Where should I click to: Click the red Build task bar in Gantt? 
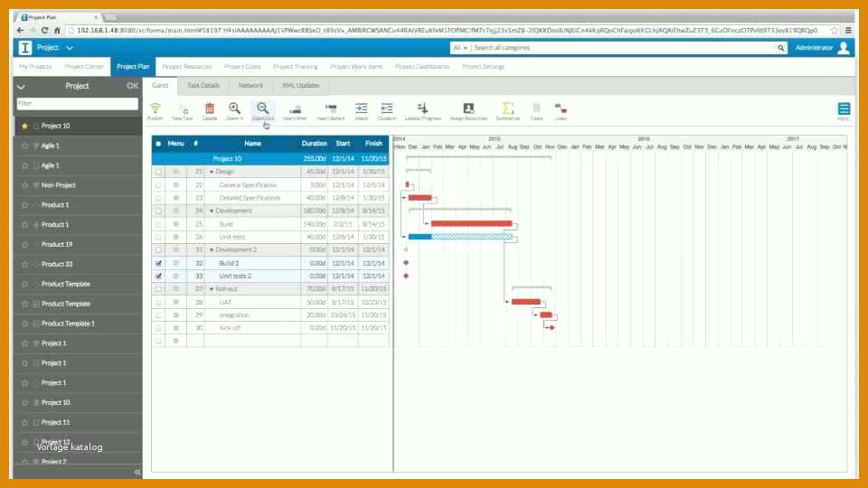coord(472,223)
